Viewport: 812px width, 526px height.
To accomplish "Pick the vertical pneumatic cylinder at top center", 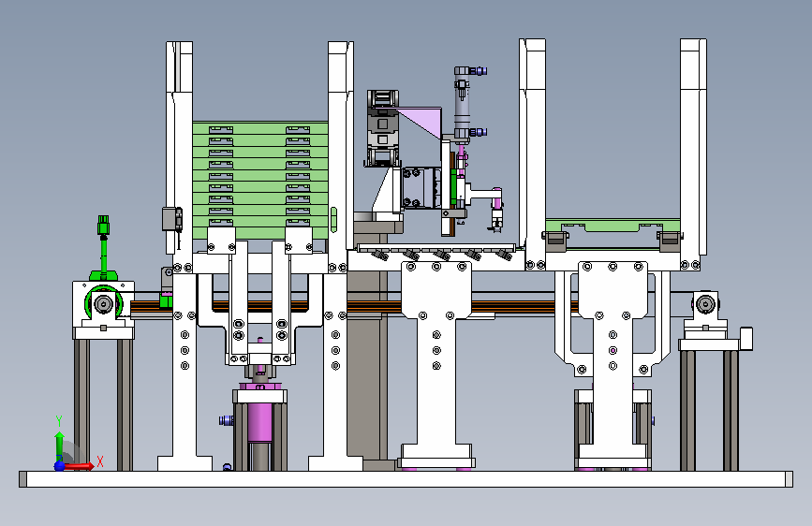I will [x=462, y=103].
